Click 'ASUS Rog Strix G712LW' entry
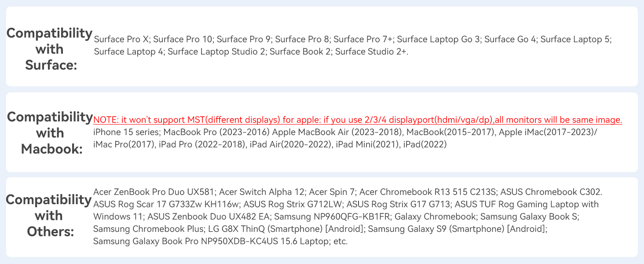The height and width of the screenshot is (264, 644). pos(293,204)
